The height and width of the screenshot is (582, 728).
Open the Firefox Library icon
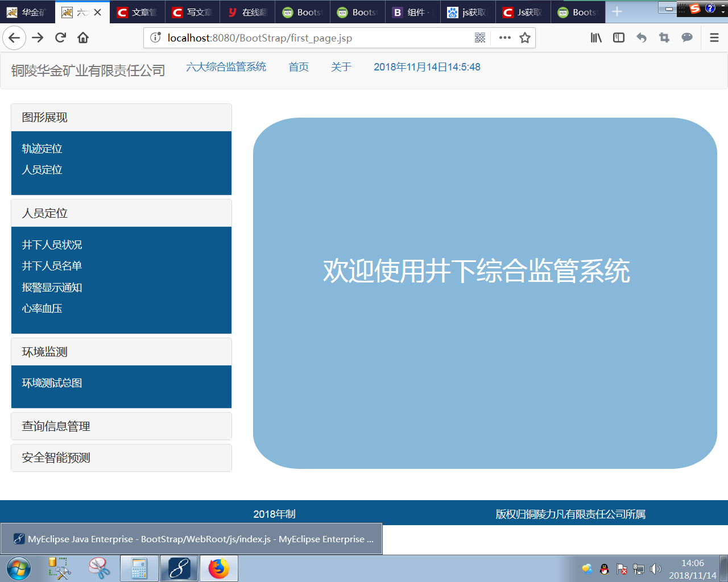595,38
